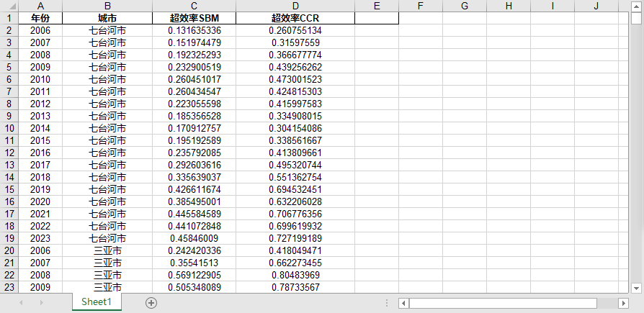This screenshot has height=313, width=644.
Task: Select the 超效率SBM header cell
Action: [194, 18]
